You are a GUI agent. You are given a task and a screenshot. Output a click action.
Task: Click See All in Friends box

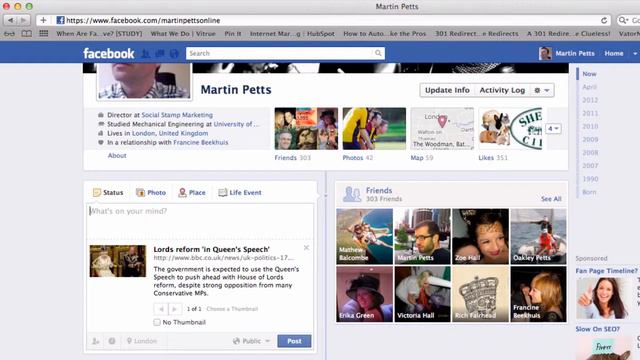pos(551,199)
